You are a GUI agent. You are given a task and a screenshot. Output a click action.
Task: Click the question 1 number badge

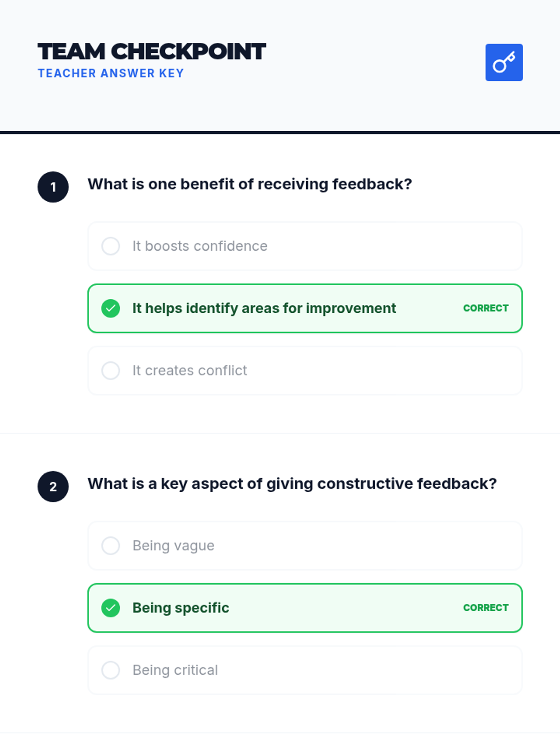point(53,187)
